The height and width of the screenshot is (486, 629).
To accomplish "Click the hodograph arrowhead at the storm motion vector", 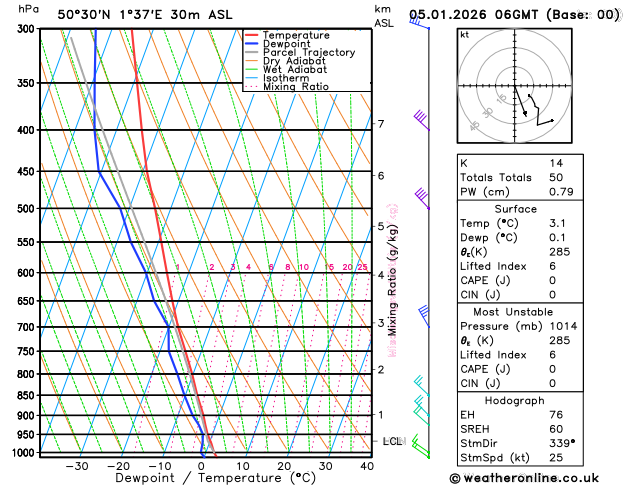I will 525,114.
